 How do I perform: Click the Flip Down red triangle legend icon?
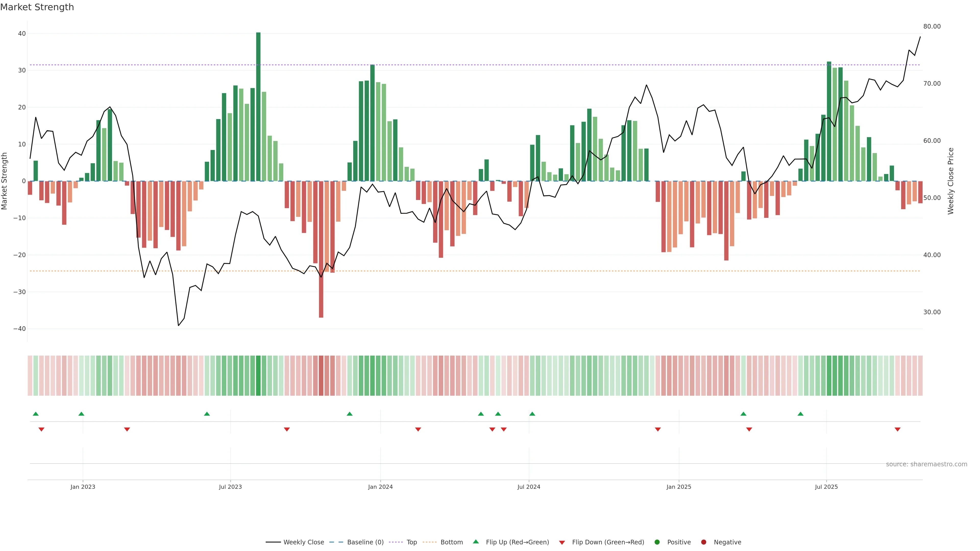point(562,542)
